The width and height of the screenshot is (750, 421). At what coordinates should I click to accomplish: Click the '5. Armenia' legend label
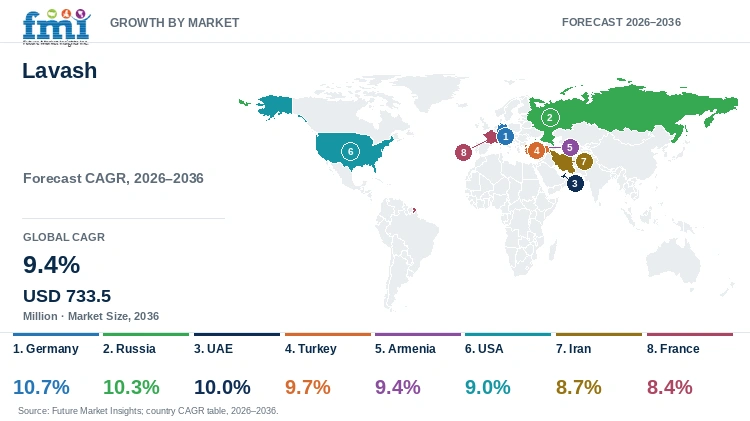[405, 349]
